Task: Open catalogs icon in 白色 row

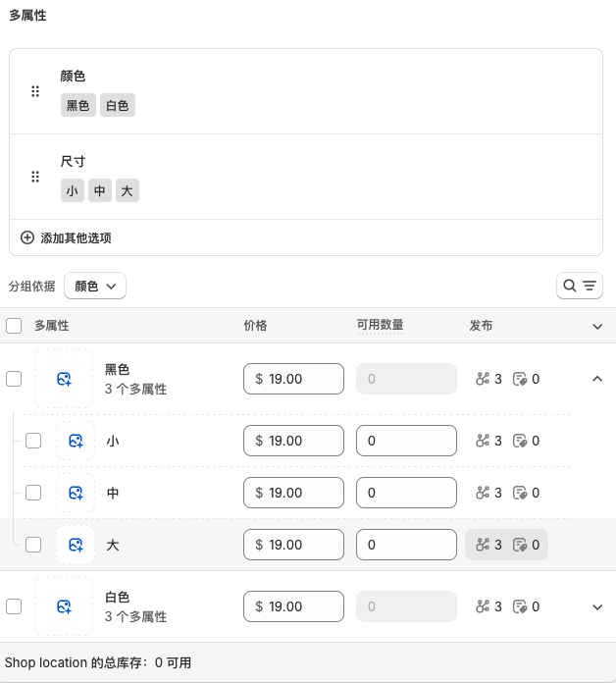Action: 520,606
